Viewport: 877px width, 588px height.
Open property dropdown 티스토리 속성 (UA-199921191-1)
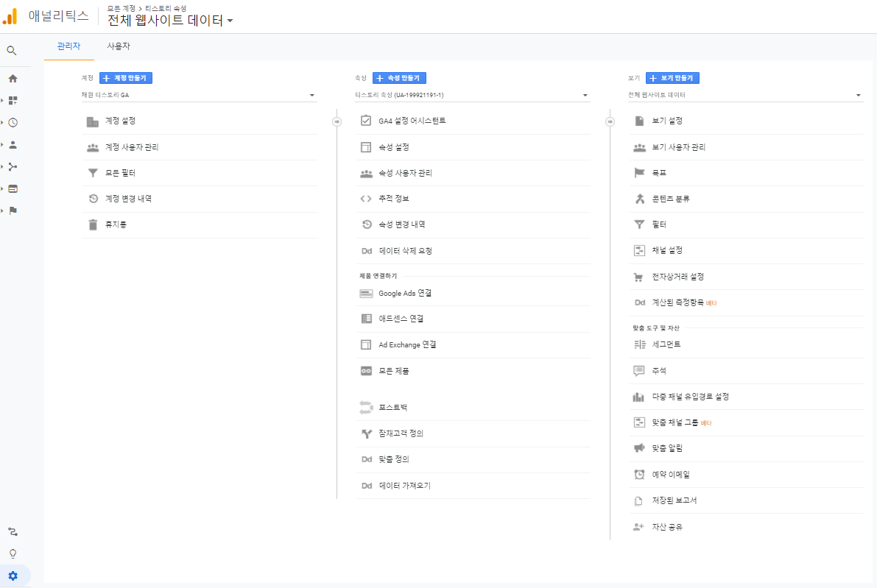click(x=473, y=95)
